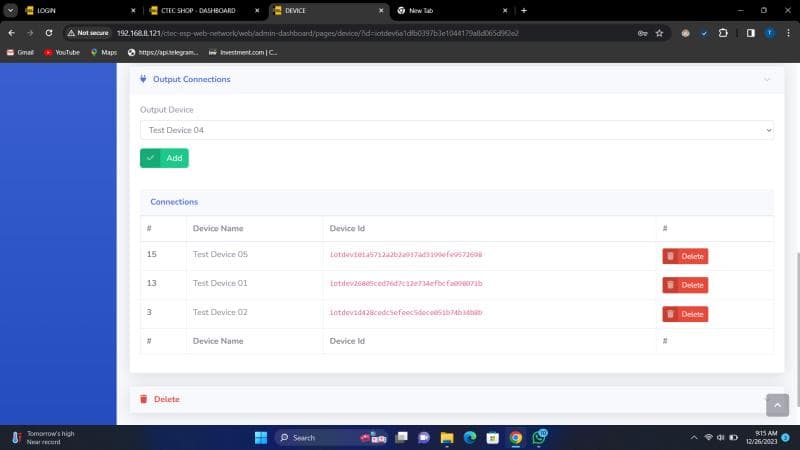Delete the Test Device 01 connection
This screenshot has width=800, height=450.
point(685,285)
